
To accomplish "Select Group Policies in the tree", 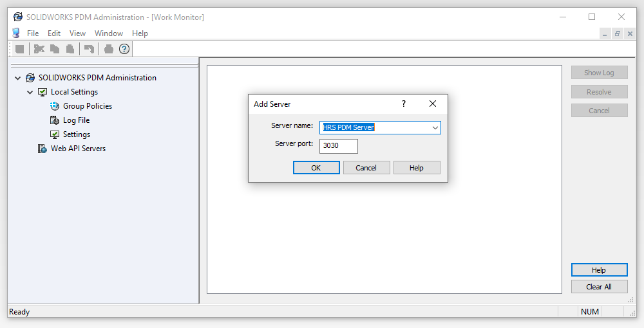I will [88, 106].
